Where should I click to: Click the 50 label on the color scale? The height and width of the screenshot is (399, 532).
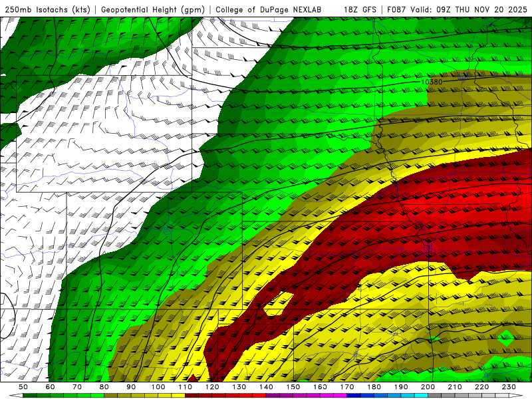pos(23,387)
